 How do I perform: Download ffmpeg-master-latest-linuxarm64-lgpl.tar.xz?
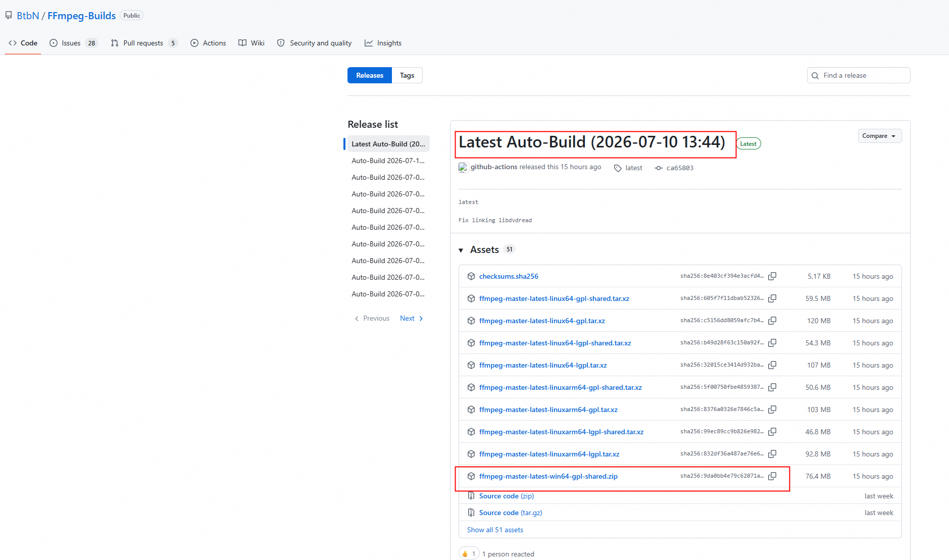(x=550, y=454)
